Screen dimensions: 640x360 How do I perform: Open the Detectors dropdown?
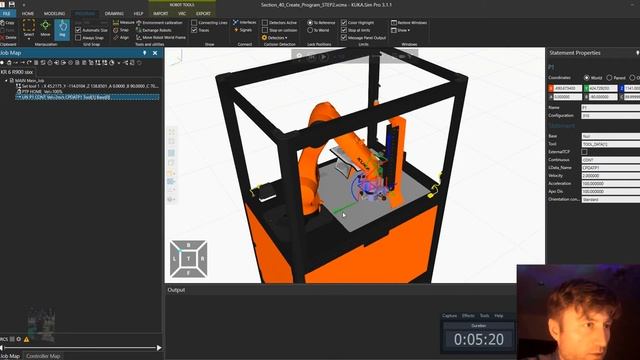click(274, 38)
